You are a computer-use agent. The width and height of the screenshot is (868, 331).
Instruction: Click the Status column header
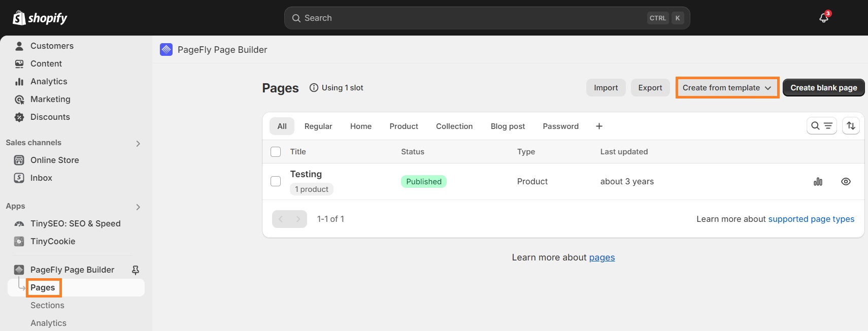(413, 152)
